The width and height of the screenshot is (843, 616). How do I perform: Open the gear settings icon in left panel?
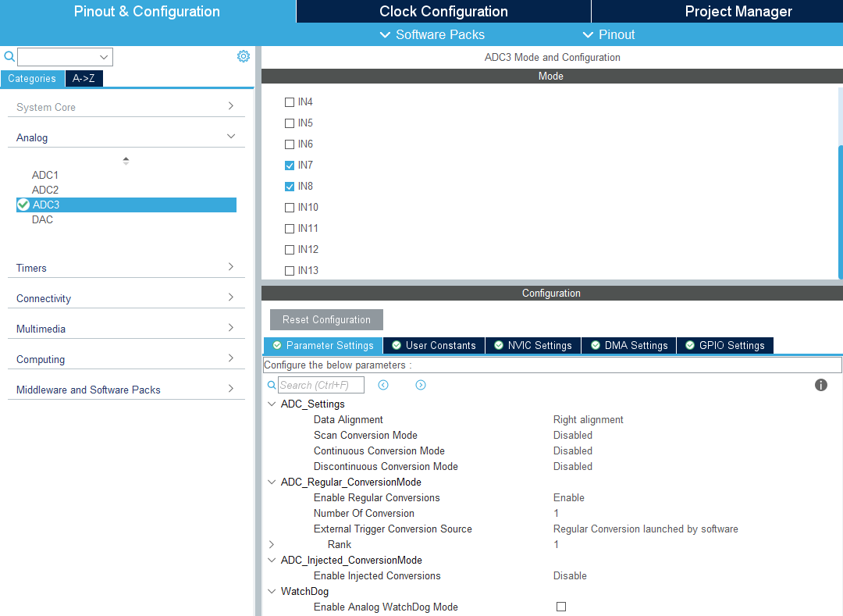(244, 56)
